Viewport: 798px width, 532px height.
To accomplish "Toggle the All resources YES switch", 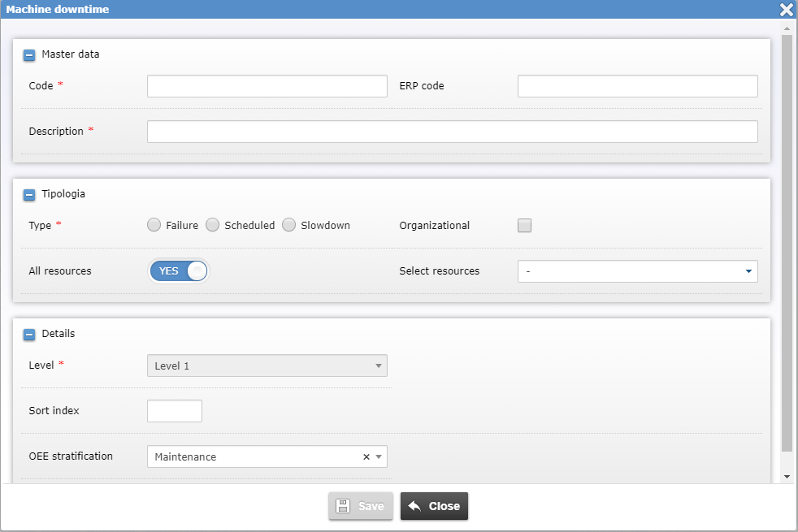I will (179, 271).
